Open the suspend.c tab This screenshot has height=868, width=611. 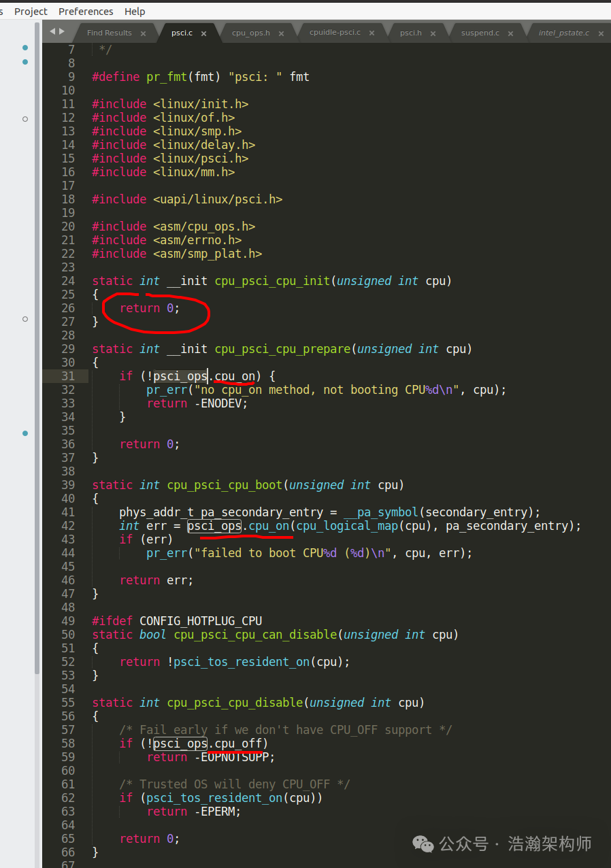point(480,33)
